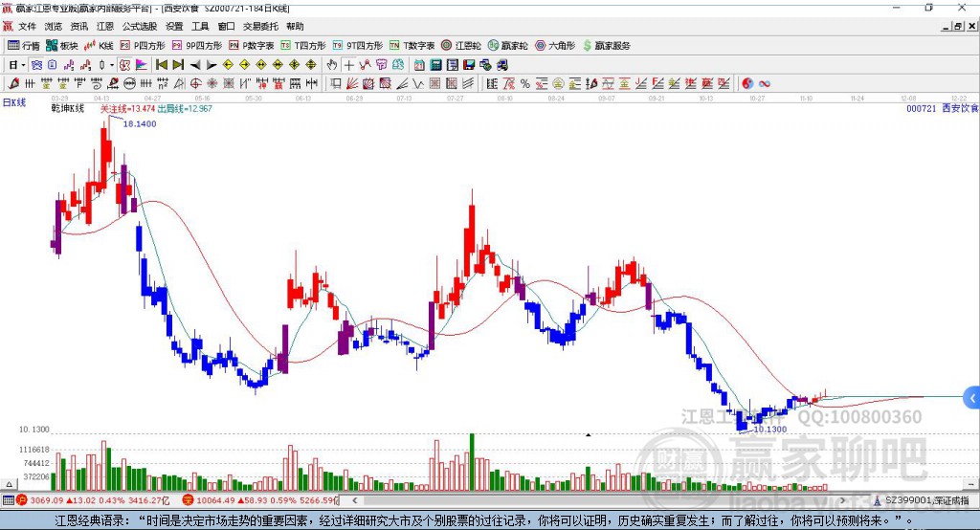Click the stock code 000721 label

922,109
